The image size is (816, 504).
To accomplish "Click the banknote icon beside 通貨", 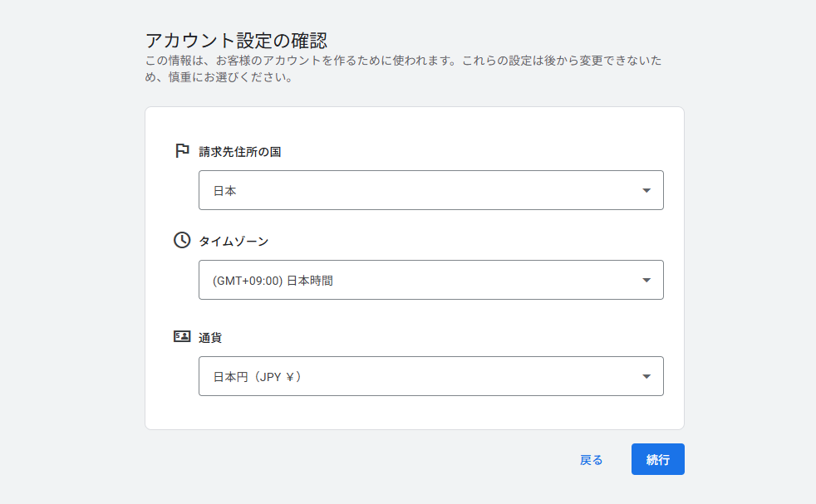I will pyautogui.click(x=182, y=336).
